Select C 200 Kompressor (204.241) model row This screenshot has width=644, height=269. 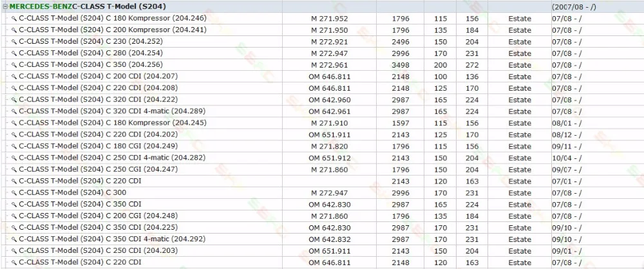[x=322, y=30]
